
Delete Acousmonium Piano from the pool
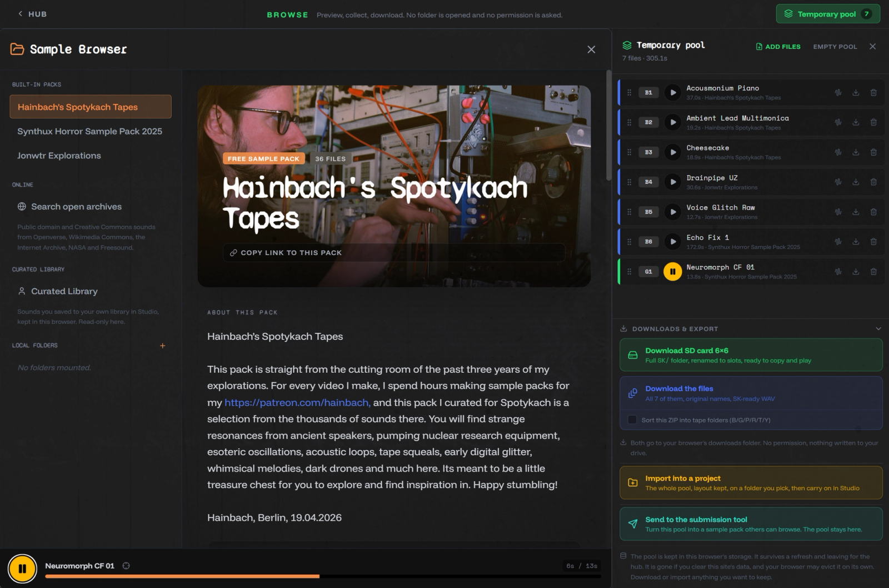(873, 93)
